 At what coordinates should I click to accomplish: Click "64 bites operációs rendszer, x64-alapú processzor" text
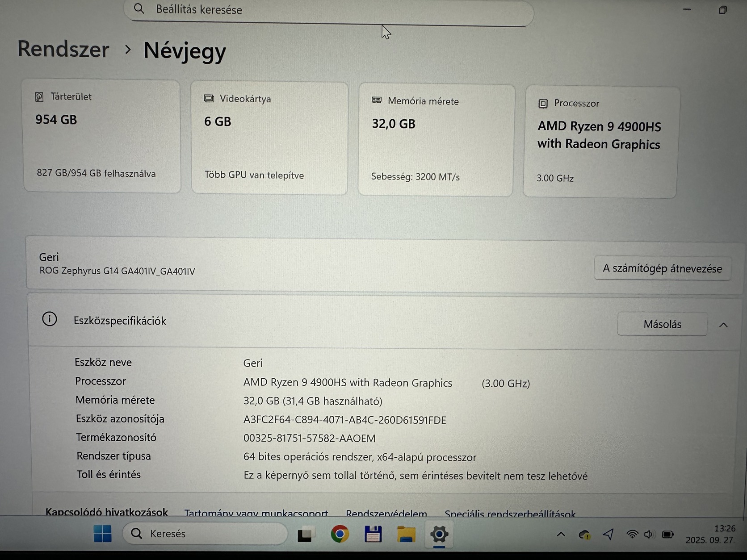tap(360, 457)
